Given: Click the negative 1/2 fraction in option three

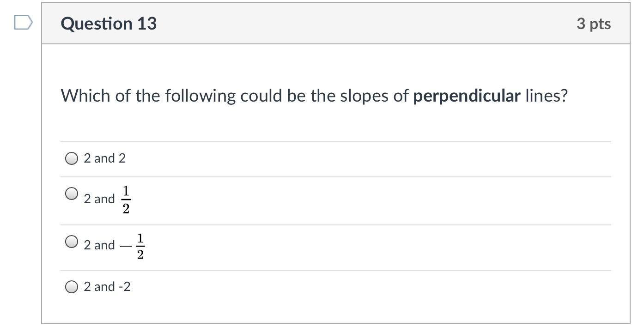Looking at the screenshot, I should click(x=140, y=246).
